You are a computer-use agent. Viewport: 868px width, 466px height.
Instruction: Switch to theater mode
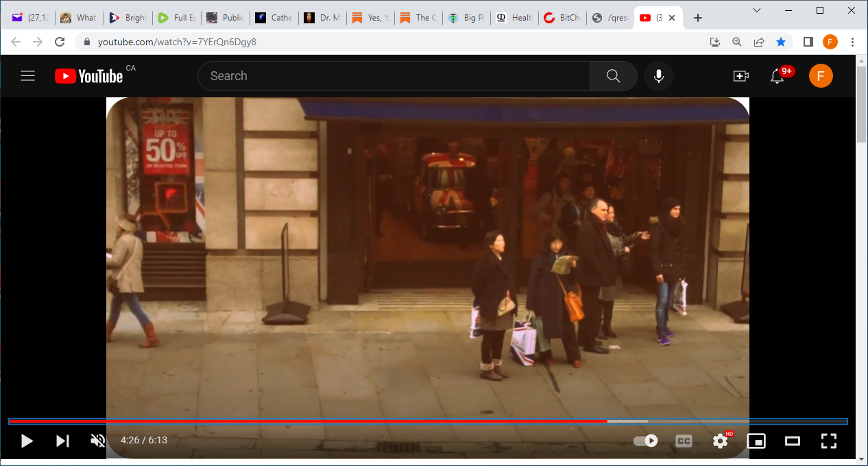click(x=793, y=441)
